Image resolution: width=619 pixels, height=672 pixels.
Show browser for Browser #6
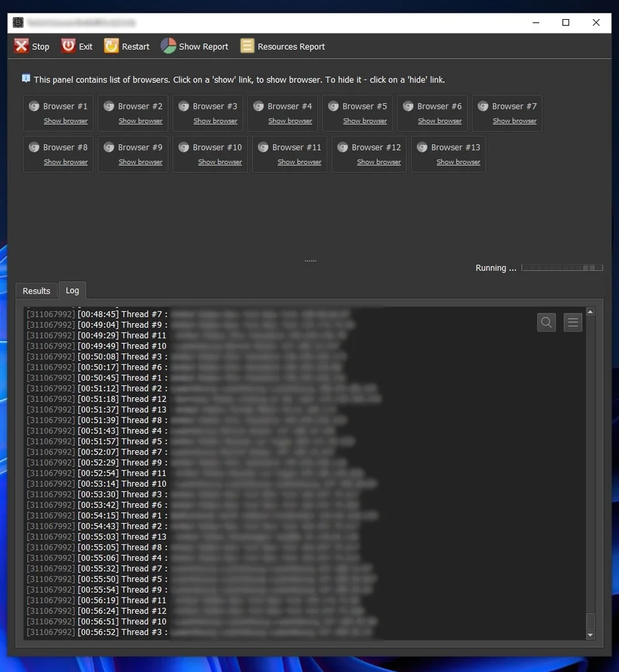point(440,121)
